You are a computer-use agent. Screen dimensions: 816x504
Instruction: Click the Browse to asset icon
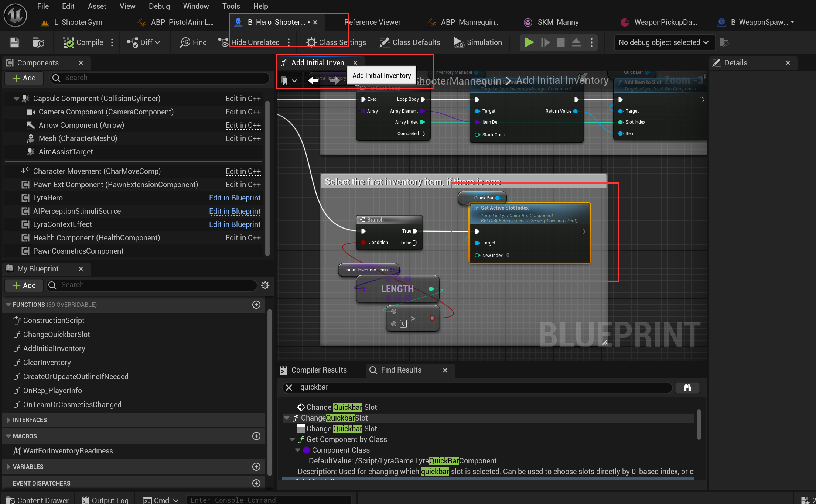point(38,42)
